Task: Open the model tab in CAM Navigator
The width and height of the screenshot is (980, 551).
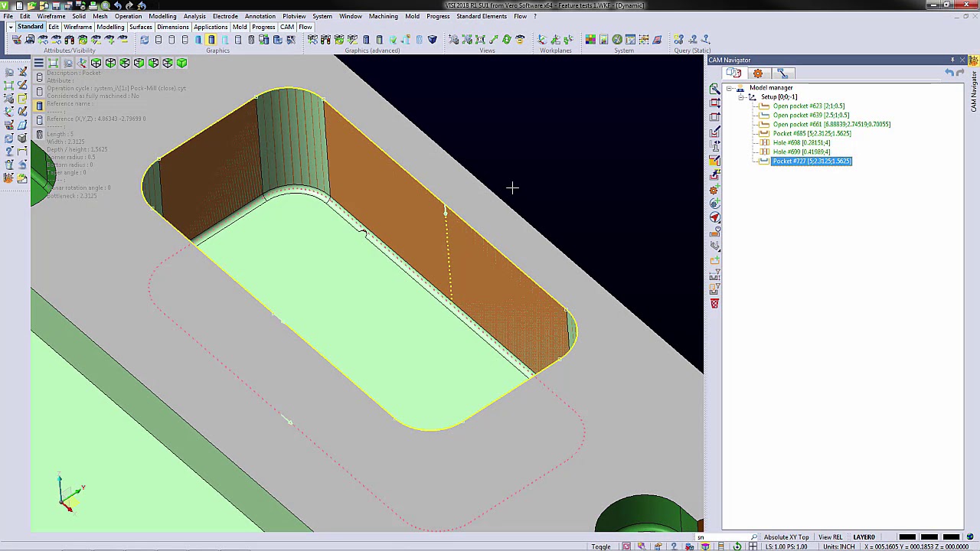Action: 733,73
